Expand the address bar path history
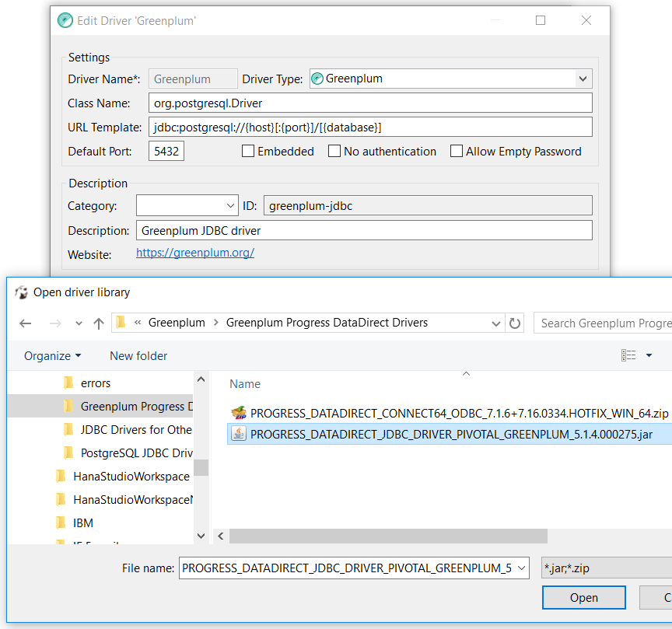The image size is (672, 629). point(496,323)
